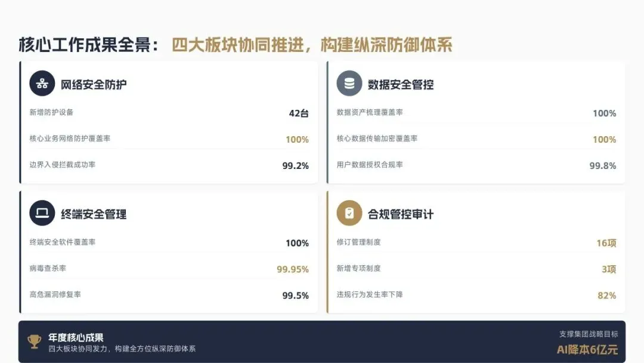Click the network topology icon beside 网络安全防护

click(42, 84)
